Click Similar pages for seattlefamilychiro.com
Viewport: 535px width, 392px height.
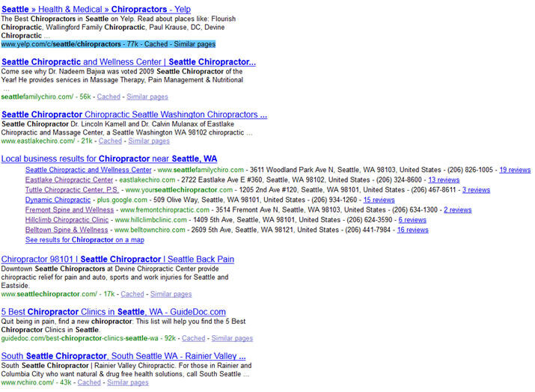pos(147,97)
